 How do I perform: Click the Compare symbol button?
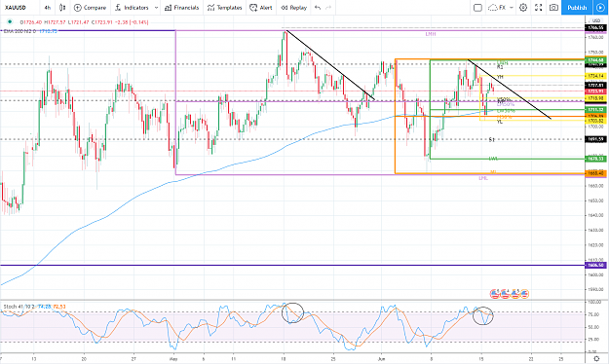[x=90, y=8]
